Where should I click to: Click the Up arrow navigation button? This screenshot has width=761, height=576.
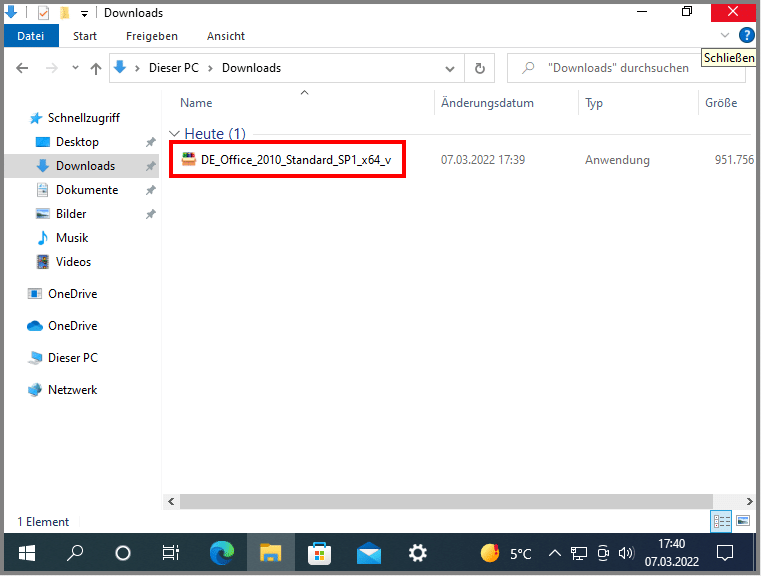tap(96, 68)
